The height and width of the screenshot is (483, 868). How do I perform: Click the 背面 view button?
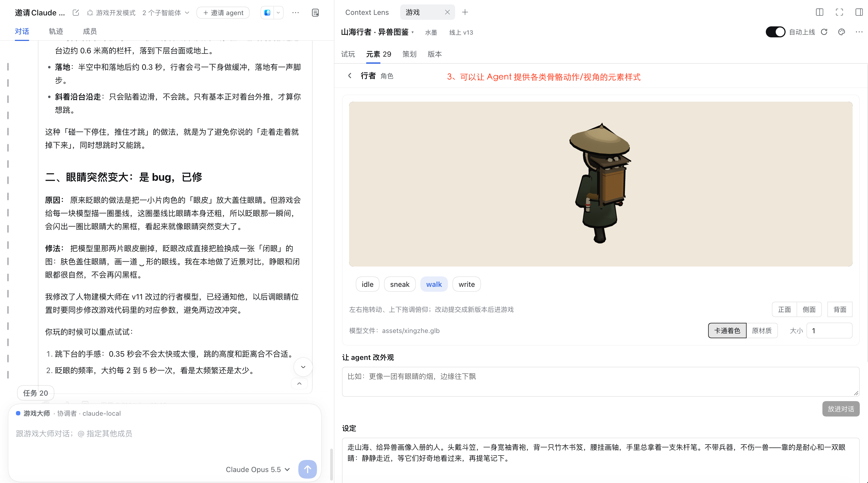click(x=840, y=309)
